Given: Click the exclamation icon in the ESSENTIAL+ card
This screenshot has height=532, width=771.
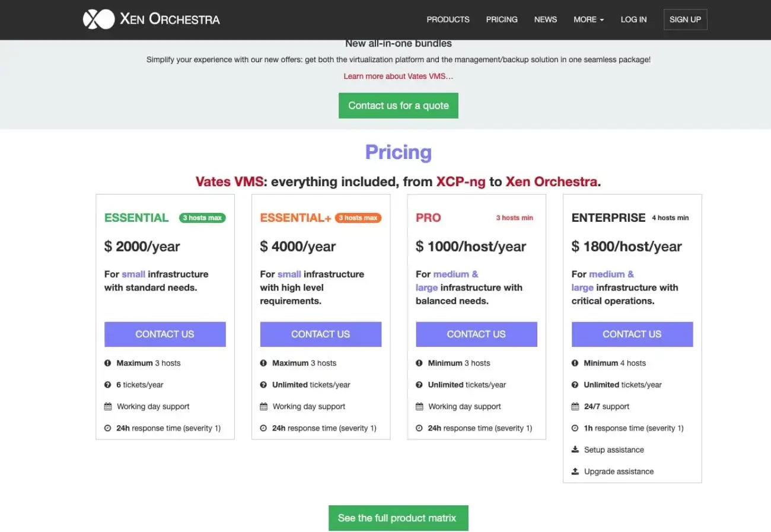Looking at the screenshot, I should pyautogui.click(x=263, y=363).
